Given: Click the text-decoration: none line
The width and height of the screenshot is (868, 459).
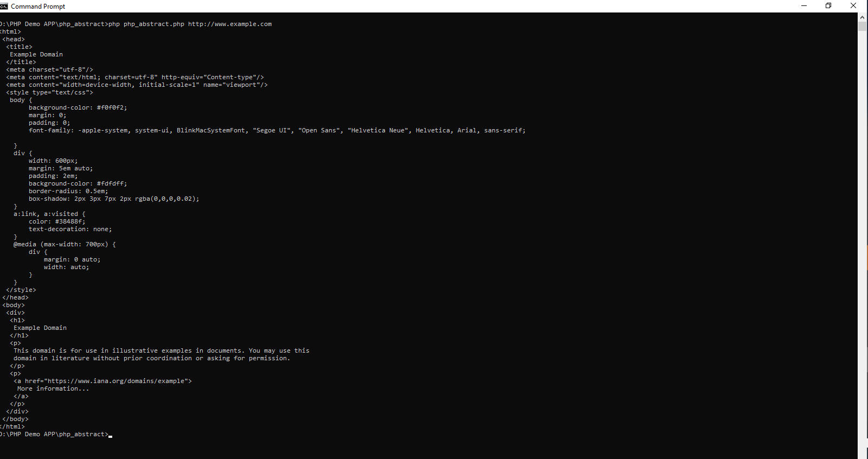Looking at the screenshot, I should pos(70,229).
